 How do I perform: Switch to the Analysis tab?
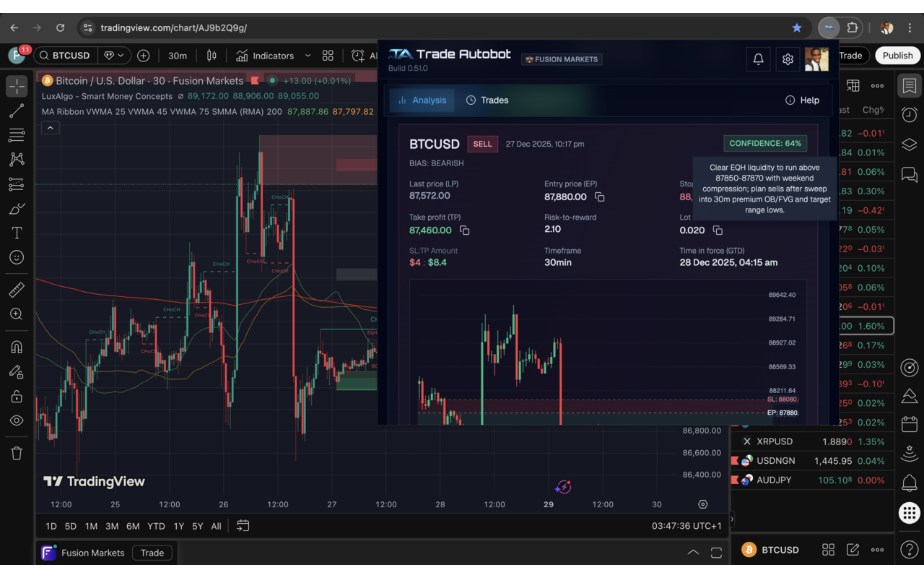pyautogui.click(x=422, y=100)
